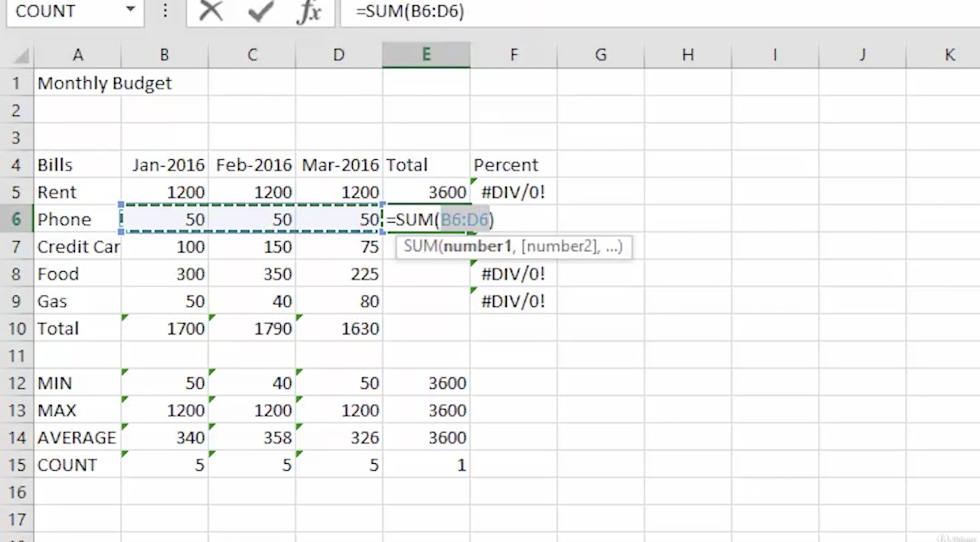
Task: Select column F header
Action: pyautogui.click(x=513, y=55)
